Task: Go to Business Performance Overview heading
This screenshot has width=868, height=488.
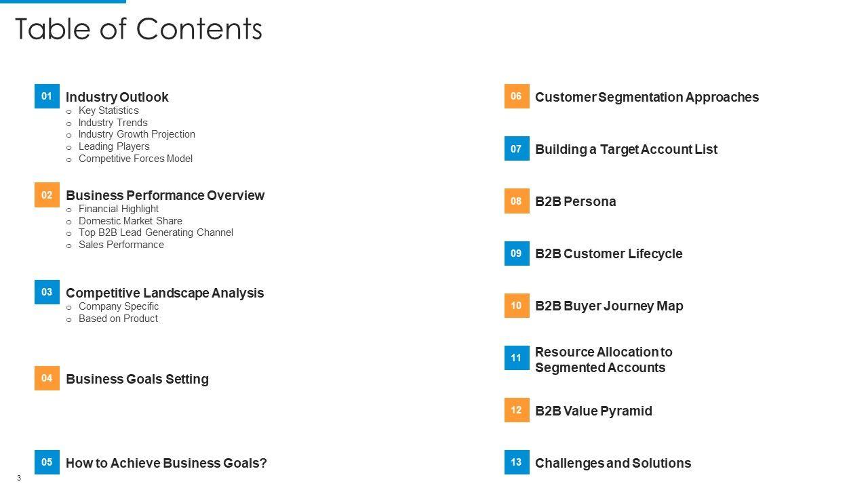Action: pos(165,195)
